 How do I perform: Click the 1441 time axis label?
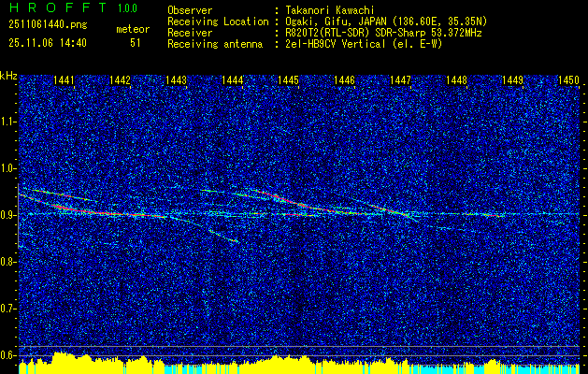tap(64, 79)
